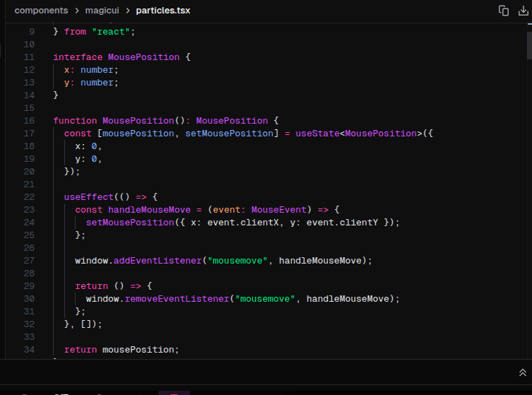The height and width of the screenshot is (395, 532).
Task: Expand the bottom panel with double chevron
Action: click(523, 372)
